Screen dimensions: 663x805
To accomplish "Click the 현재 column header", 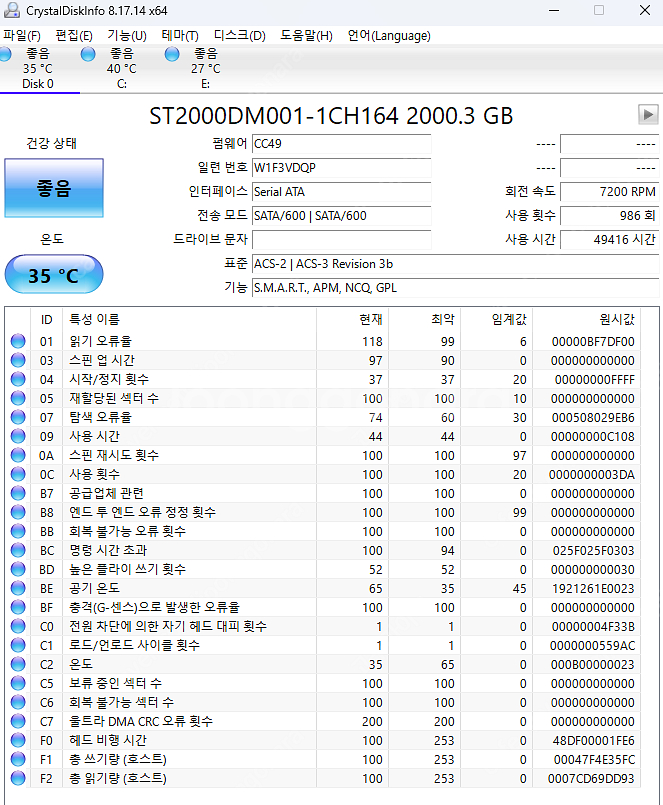I will (x=352, y=319).
